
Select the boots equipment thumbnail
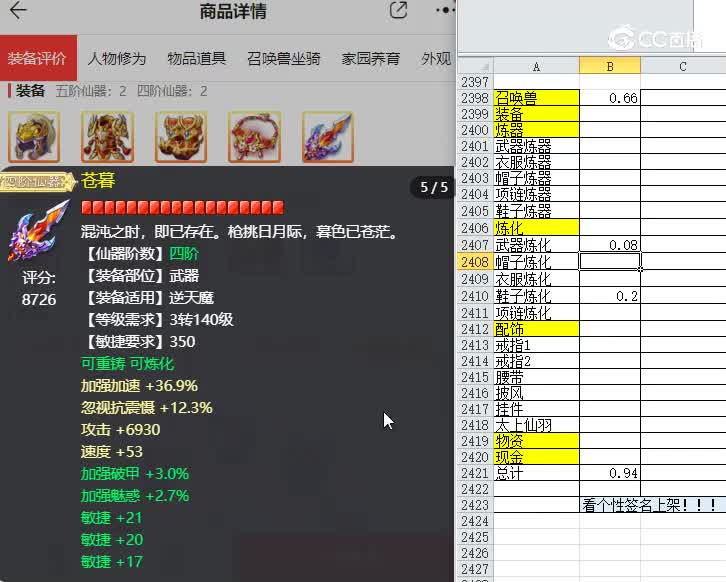181,137
